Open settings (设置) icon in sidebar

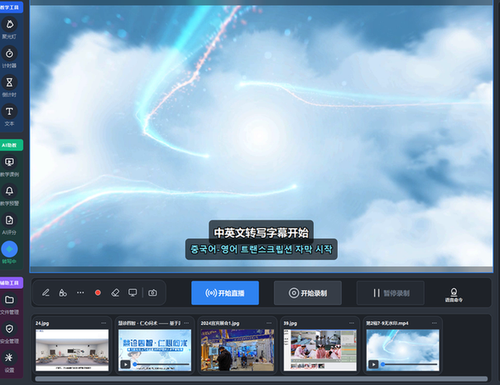[x=9, y=358]
